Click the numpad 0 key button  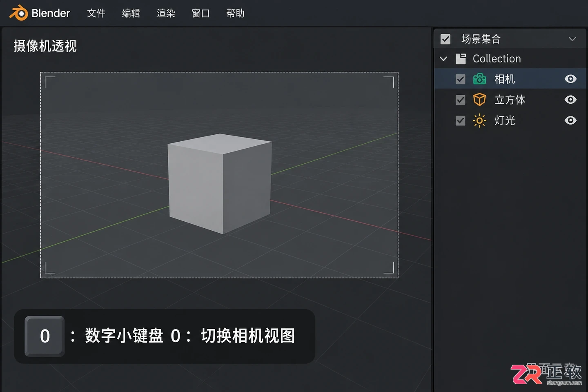coord(45,336)
